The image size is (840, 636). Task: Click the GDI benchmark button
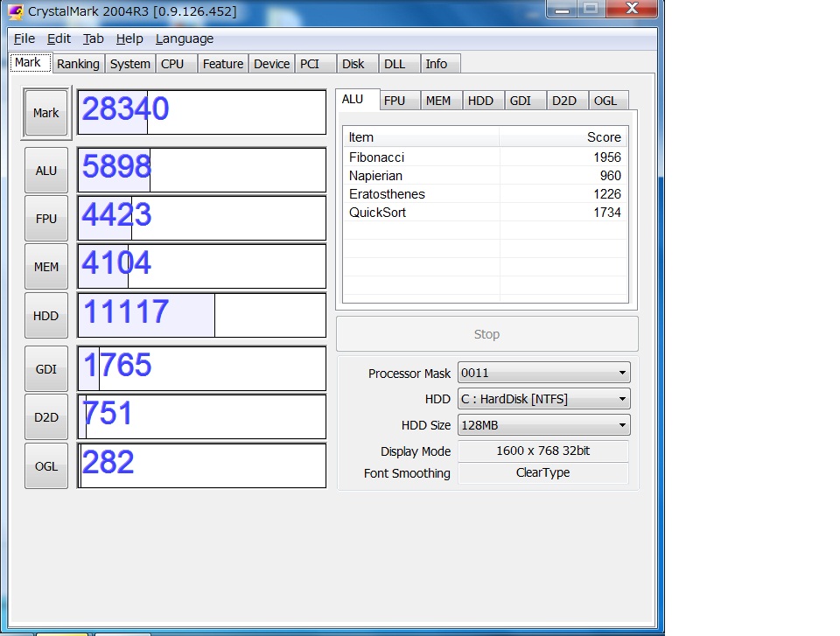click(x=46, y=369)
